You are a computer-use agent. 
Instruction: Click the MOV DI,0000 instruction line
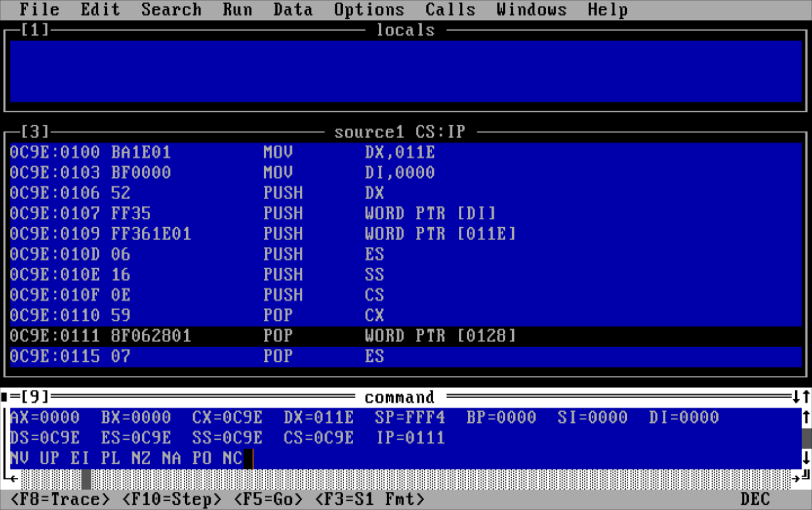[406, 173]
